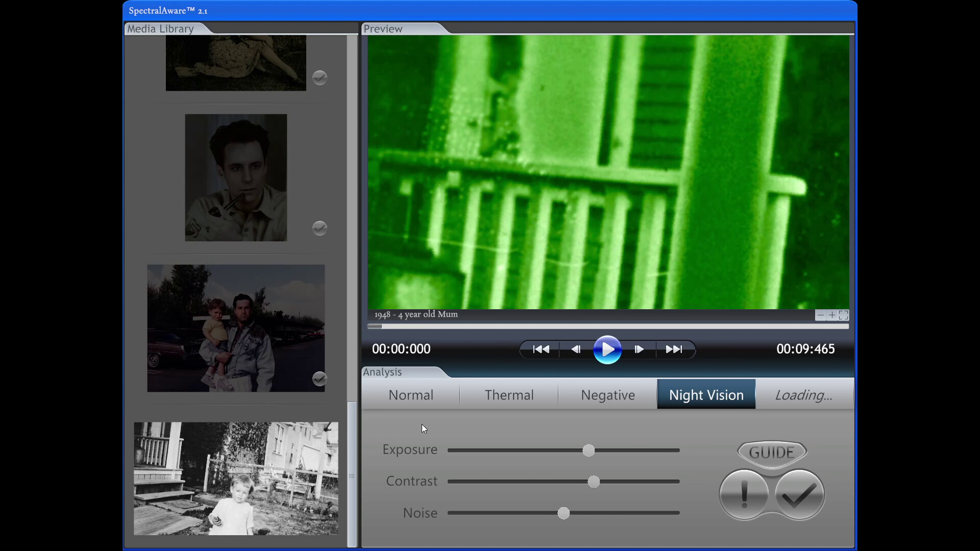This screenshot has height=551, width=980.
Task: Expand the Analysis panel header
Action: click(382, 372)
